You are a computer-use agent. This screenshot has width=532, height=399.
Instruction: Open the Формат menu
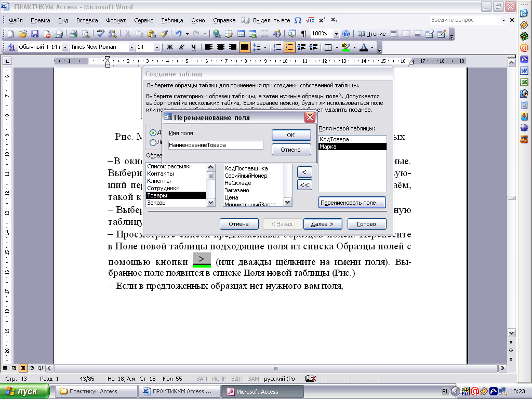click(x=116, y=20)
